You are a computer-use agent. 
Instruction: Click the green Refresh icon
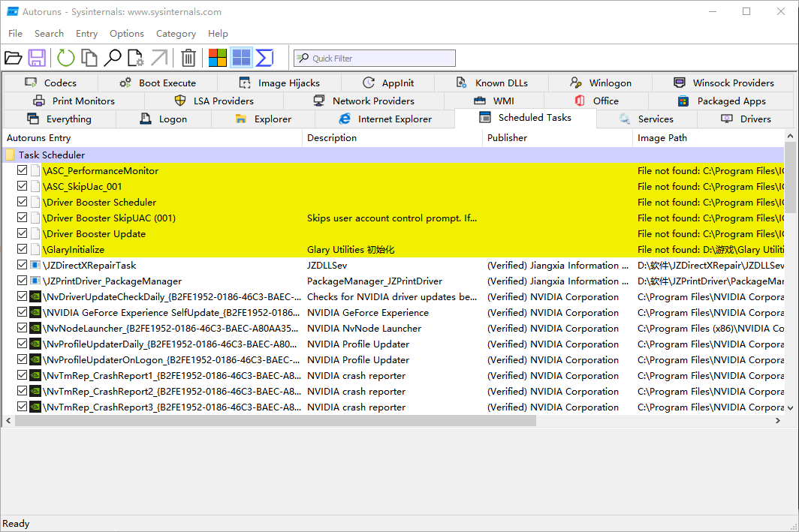tap(66, 58)
